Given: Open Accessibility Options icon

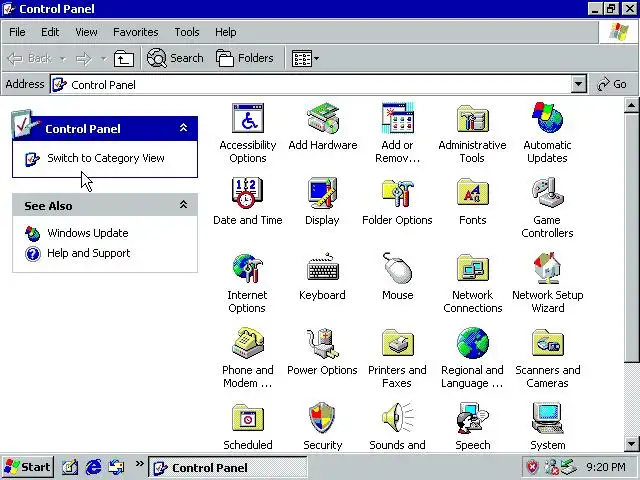Looking at the screenshot, I should click(x=248, y=118).
